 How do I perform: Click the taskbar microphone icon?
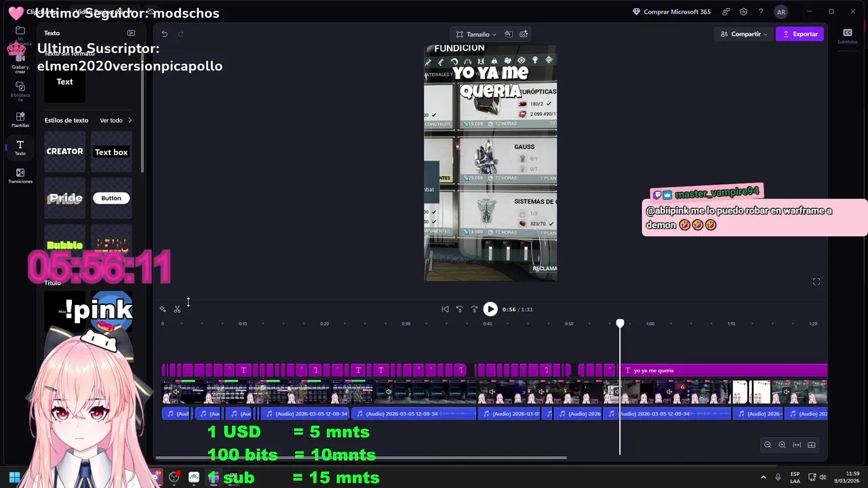[x=778, y=477]
